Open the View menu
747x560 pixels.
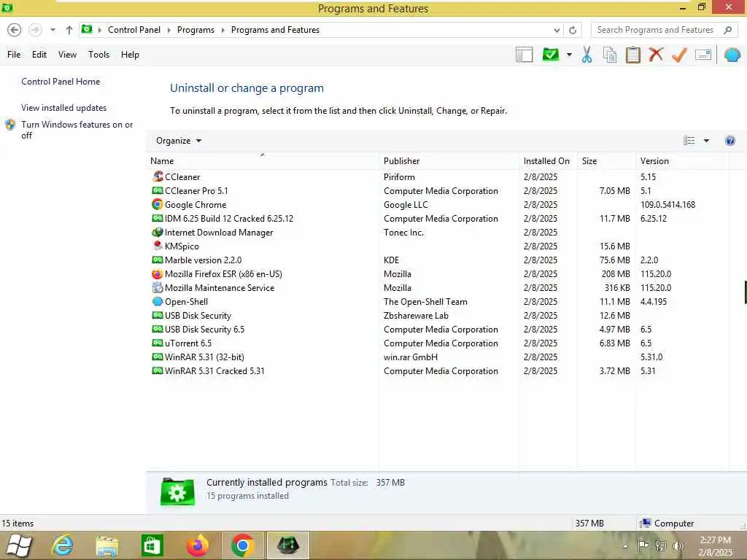[67, 55]
